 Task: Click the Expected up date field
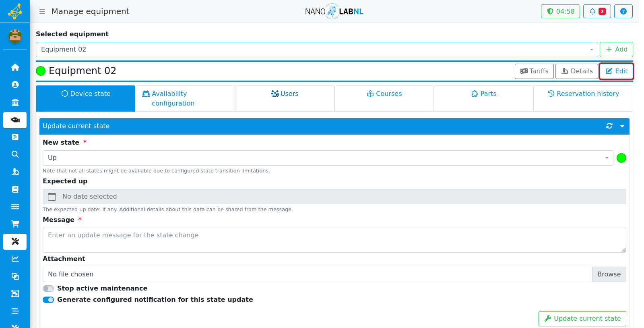[x=334, y=197]
